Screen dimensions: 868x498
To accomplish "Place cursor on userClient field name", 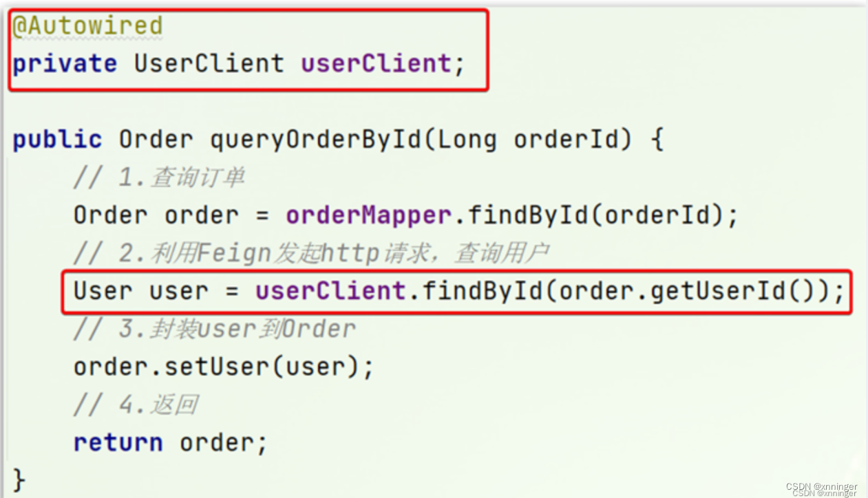I will click(x=376, y=63).
